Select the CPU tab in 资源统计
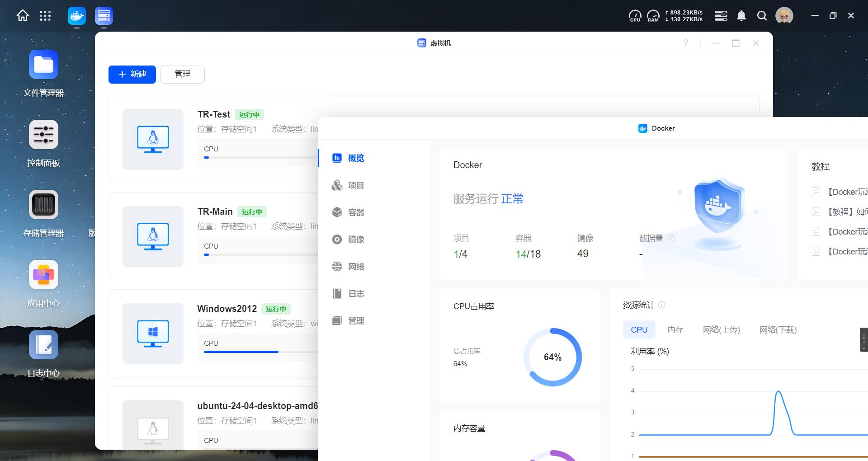 [x=639, y=329]
